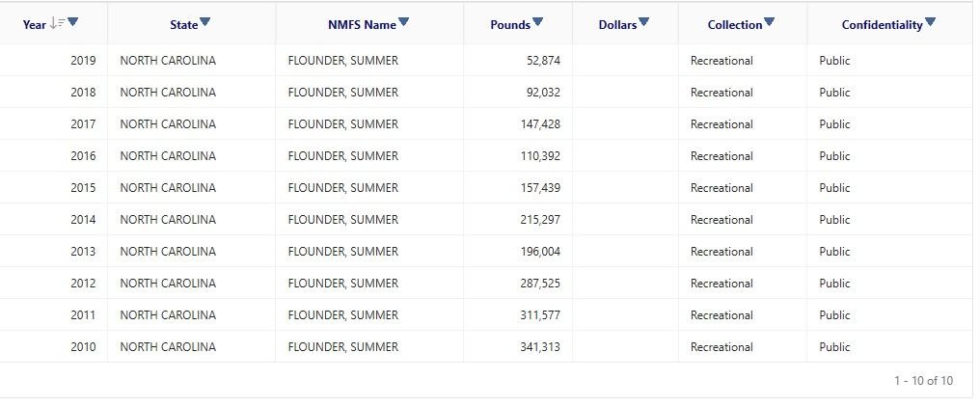The height and width of the screenshot is (407, 980).
Task: Open the Pounds column filter arrow
Action: [x=537, y=22]
